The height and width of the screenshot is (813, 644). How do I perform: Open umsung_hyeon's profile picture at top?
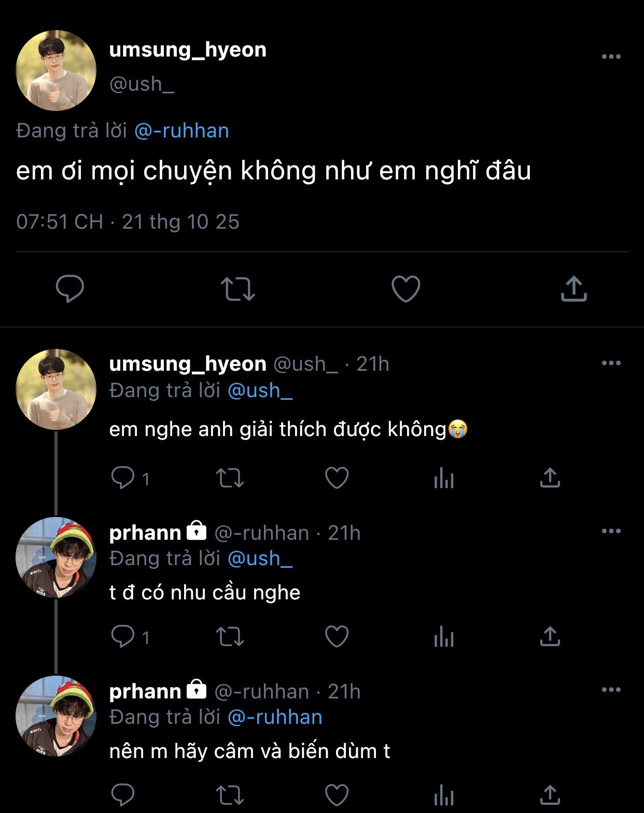tap(56, 71)
